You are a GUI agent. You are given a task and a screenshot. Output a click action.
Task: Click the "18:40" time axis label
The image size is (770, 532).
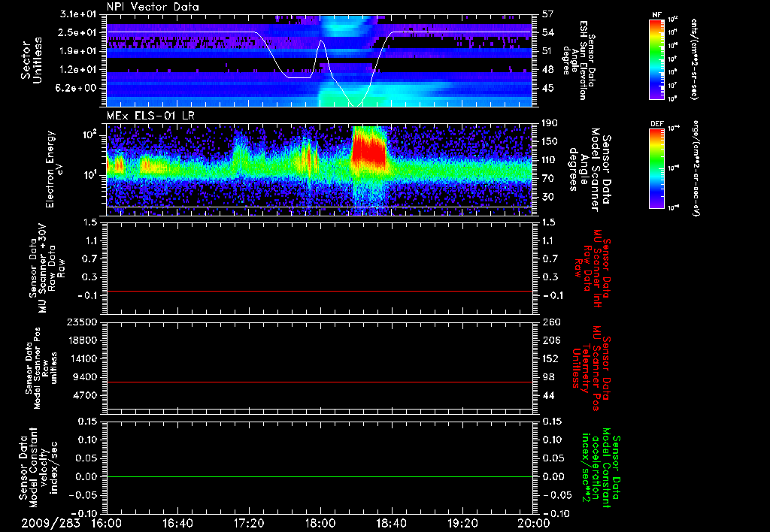click(391, 523)
